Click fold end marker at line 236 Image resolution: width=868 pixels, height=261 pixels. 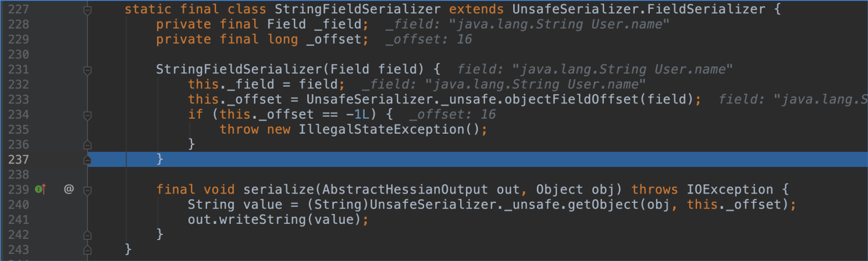tap(87, 144)
